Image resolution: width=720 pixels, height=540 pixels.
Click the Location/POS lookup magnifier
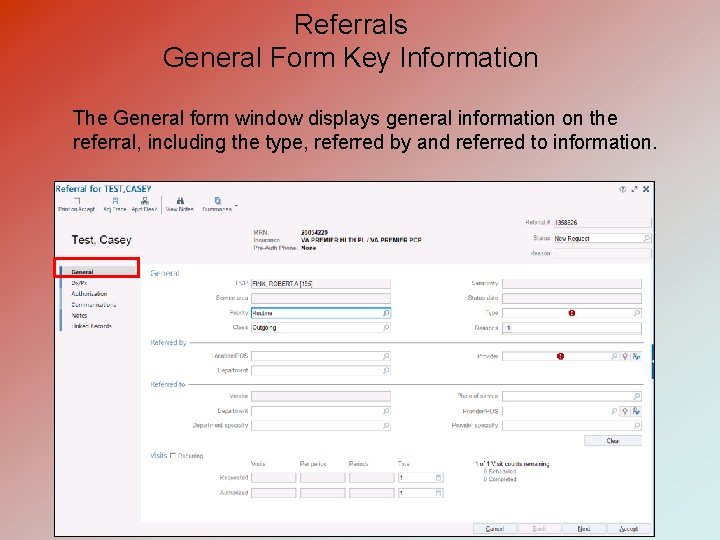(386, 356)
